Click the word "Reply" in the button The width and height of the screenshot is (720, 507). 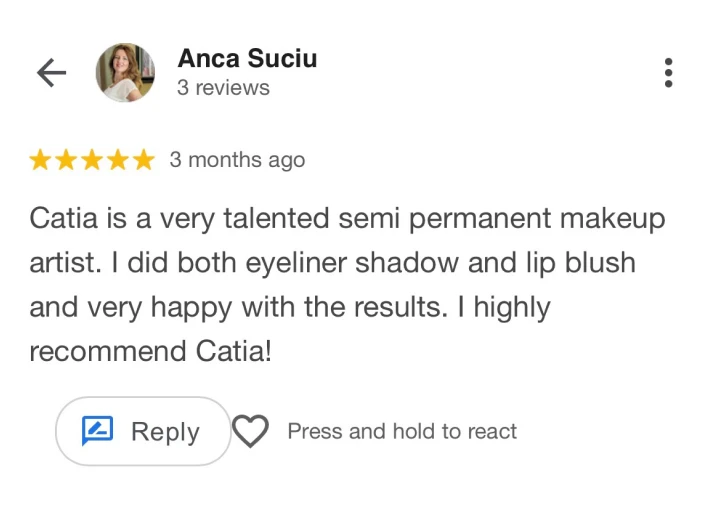click(165, 432)
